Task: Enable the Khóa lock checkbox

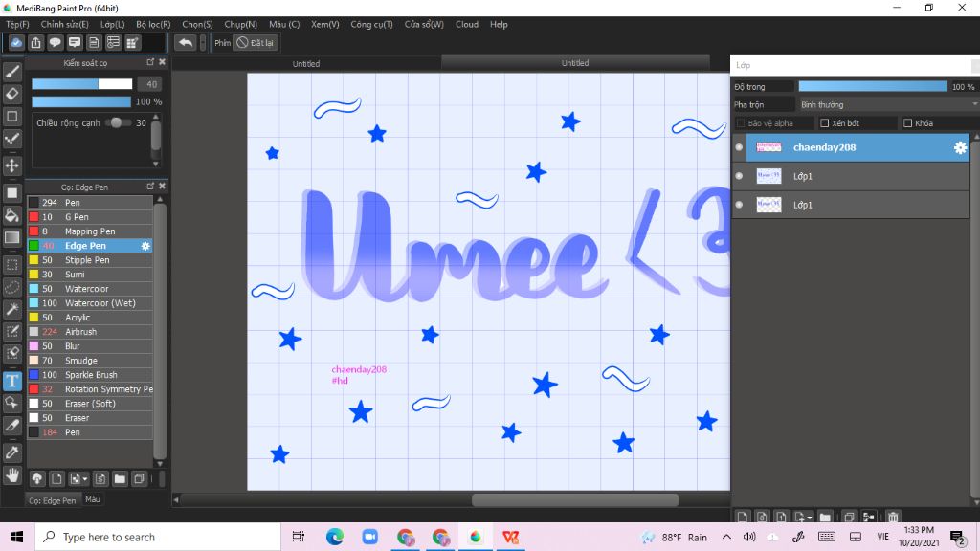Action: (x=907, y=123)
